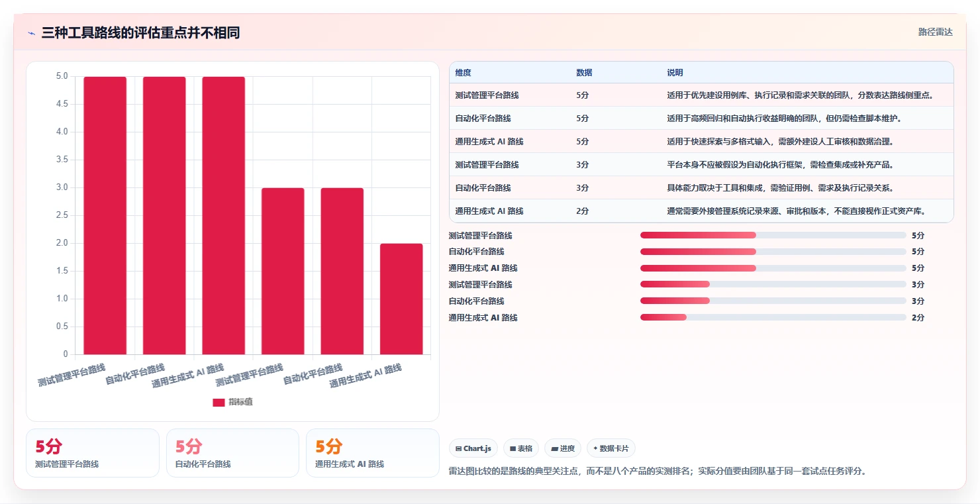980x504 pixels.
Task: Click the 通用生成式 AI 路线 progress bar at 5分
Action: point(773,268)
